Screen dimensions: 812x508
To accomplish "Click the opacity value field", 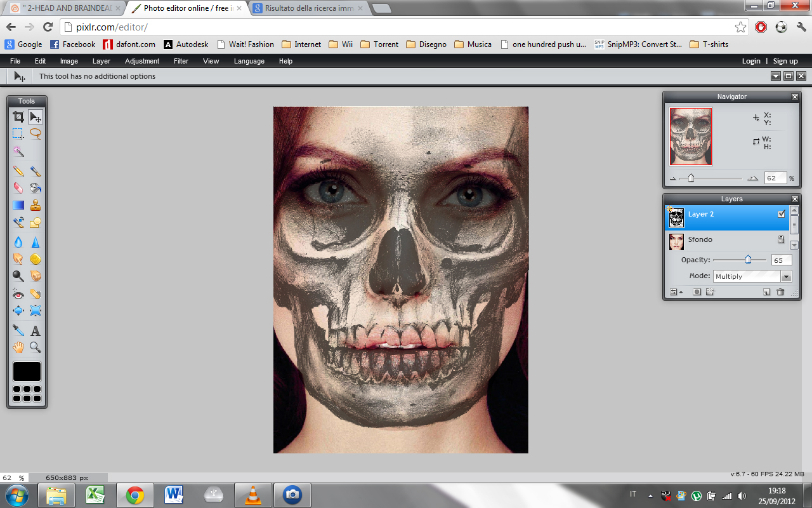I will pos(782,260).
